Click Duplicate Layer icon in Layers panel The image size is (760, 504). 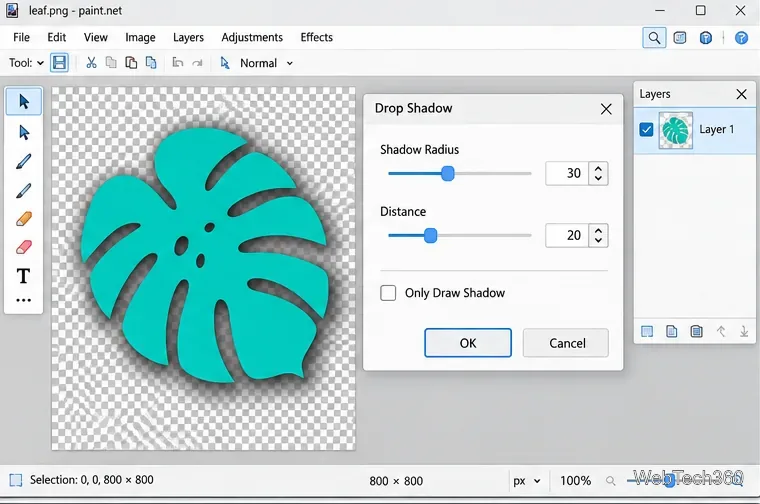click(x=672, y=331)
